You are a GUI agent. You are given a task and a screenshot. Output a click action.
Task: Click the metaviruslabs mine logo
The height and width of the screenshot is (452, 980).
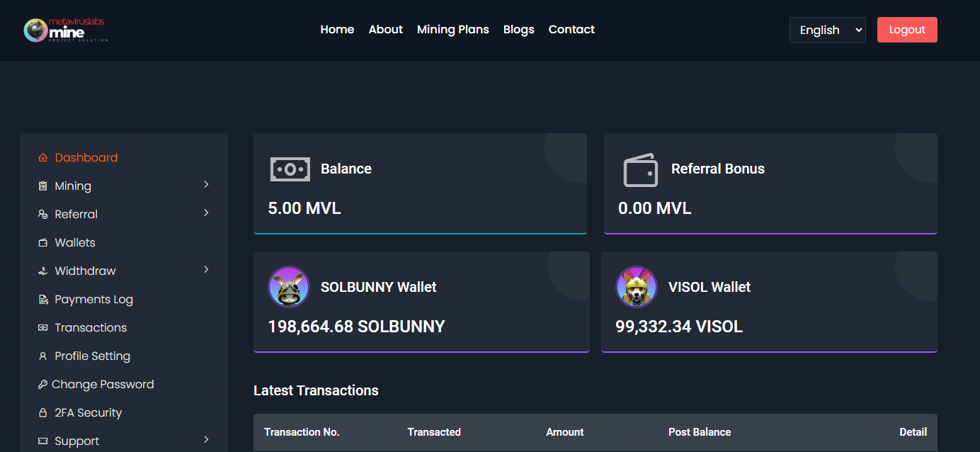click(x=65, y=30)
